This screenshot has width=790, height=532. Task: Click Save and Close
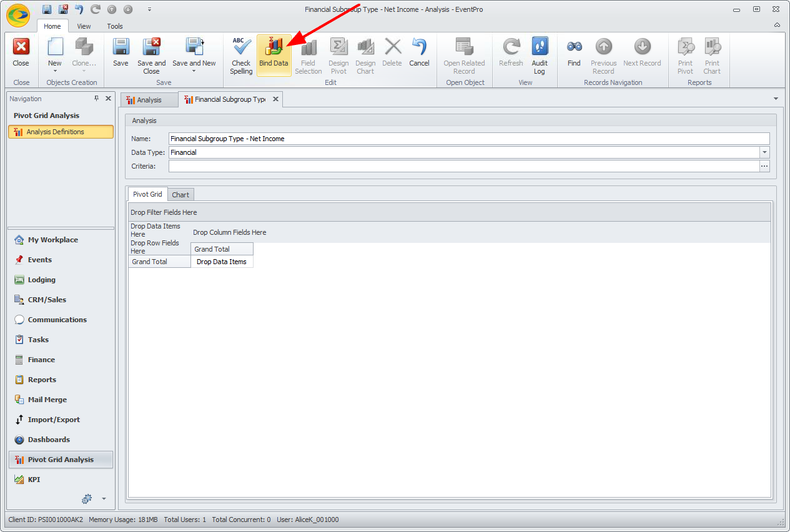click(152, 55)
